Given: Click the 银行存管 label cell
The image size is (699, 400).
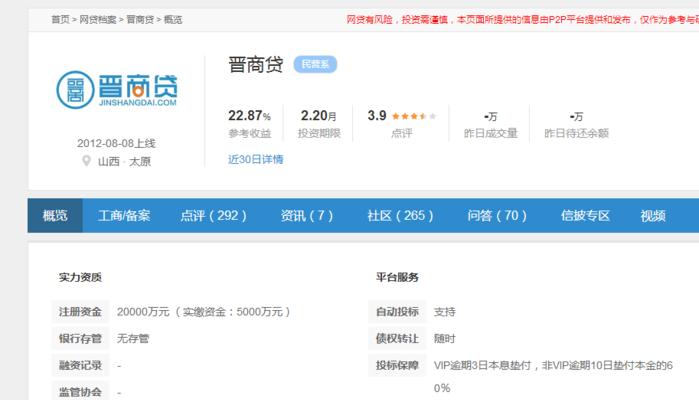Looking at the screenshot, I should (80, 338).
